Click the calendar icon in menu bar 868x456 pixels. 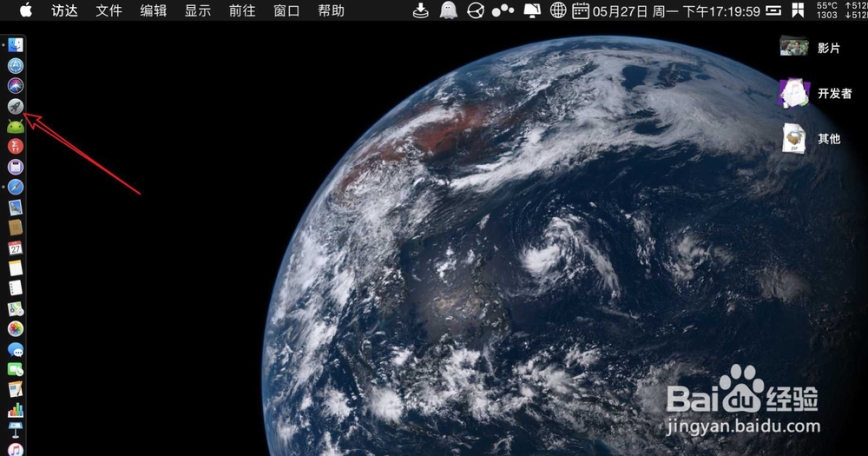(580, 10)
